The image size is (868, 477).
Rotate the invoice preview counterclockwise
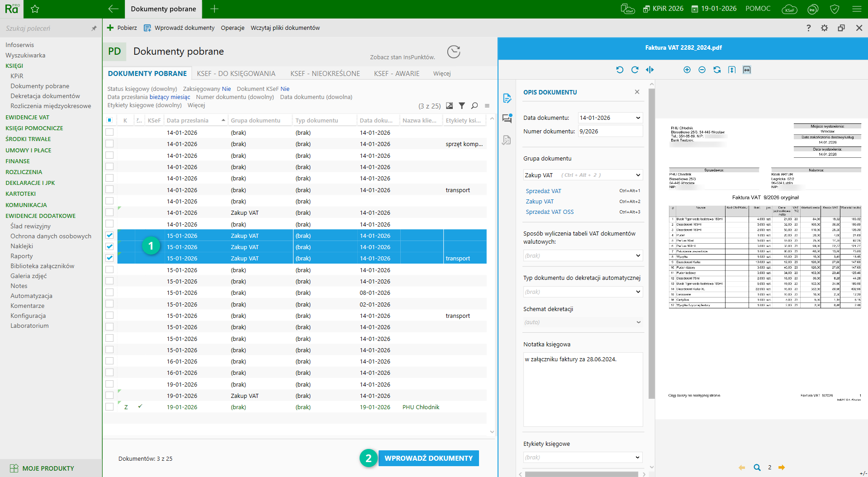tap(620, 70)
